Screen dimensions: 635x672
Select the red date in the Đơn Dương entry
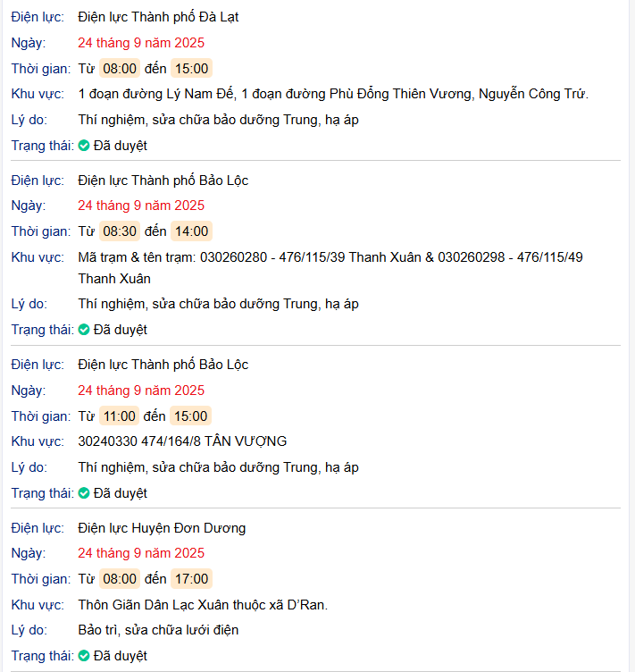click(141, 552)
